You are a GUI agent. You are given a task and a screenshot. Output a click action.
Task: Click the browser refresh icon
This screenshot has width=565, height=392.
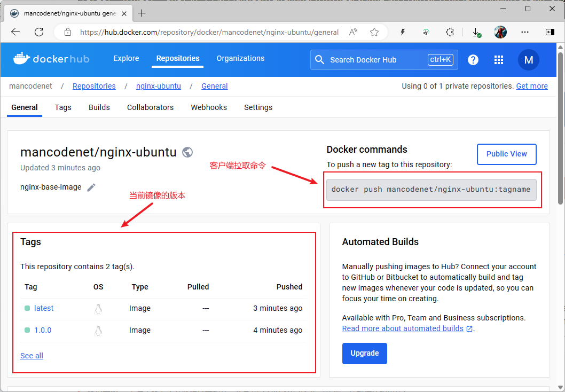pyautogui.click(x=39, y=32)
